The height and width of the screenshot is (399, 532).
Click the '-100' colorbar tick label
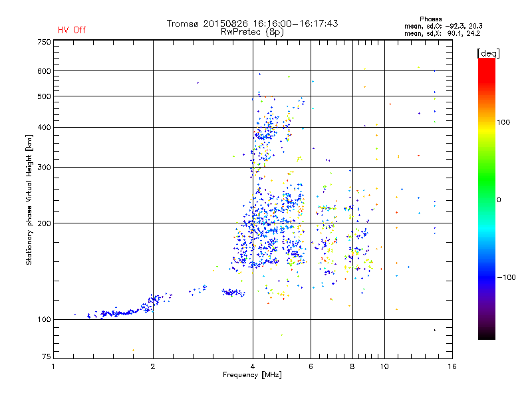[x=506, y=277]
